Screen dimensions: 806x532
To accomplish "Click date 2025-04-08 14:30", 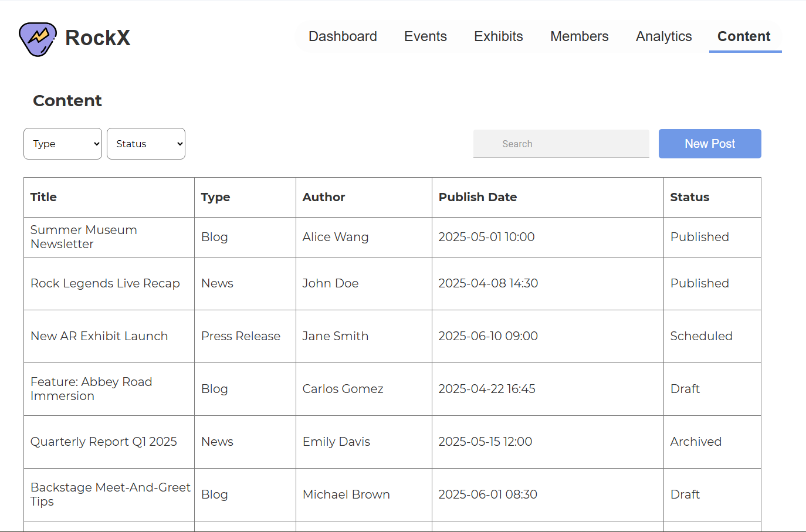I will [488, 283].
